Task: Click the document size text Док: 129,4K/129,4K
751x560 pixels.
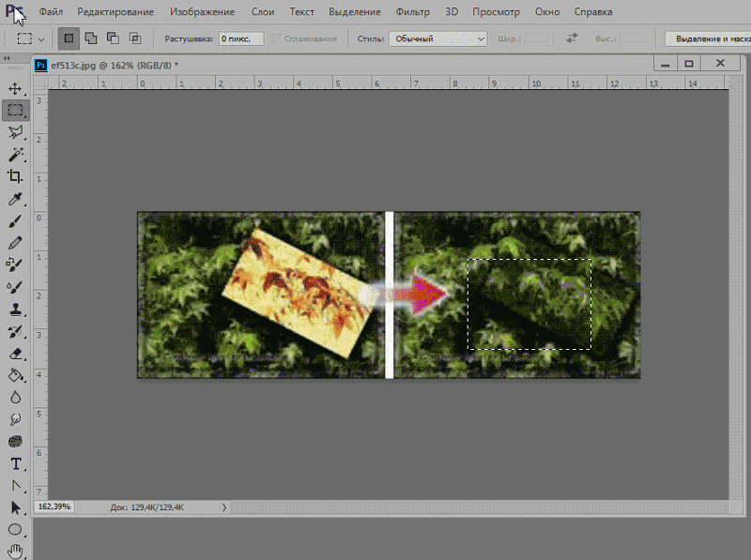Action: tap(147, 507)
